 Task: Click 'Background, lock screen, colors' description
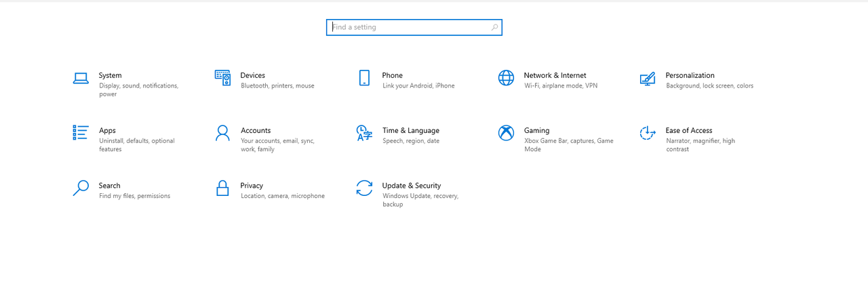point(709,86)
